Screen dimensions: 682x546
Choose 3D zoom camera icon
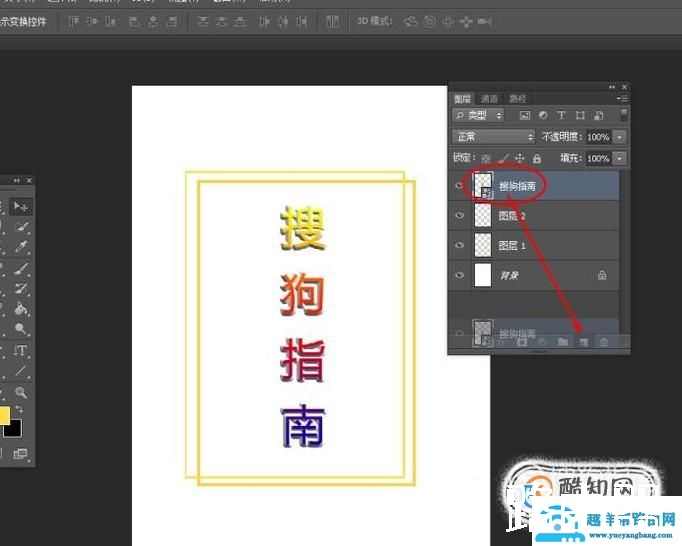[x=485, y=21]
